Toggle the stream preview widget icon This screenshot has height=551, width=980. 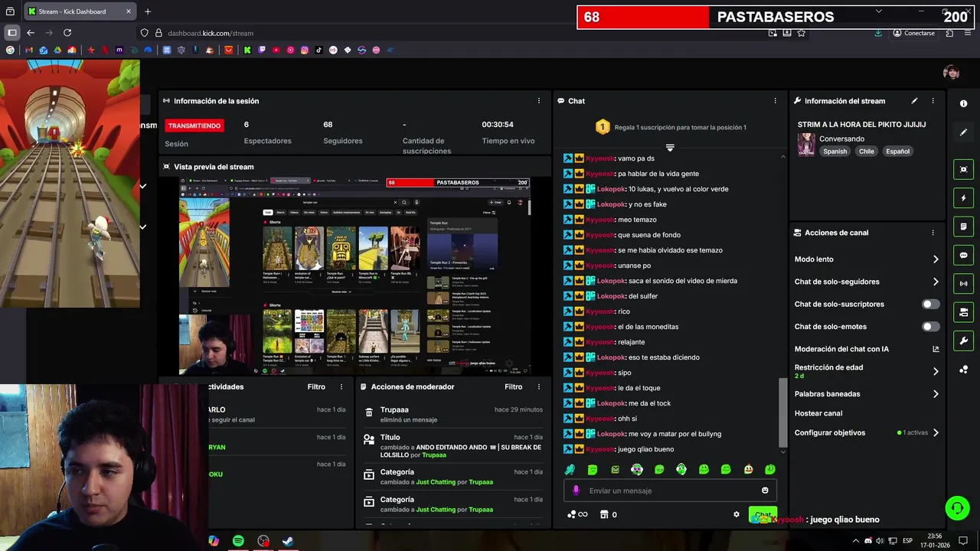pos(963,169)
